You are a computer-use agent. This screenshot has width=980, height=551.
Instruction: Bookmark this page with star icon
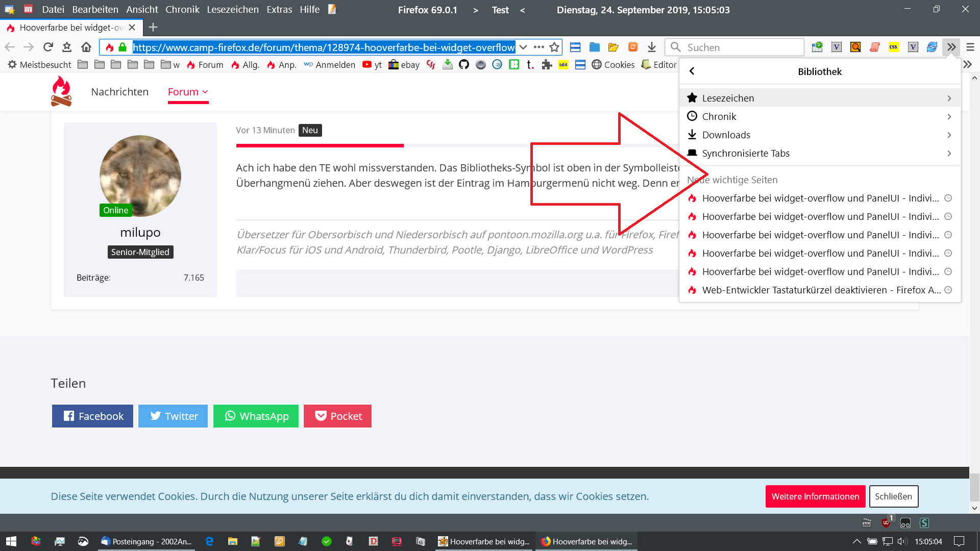click(x=554, y=47)
